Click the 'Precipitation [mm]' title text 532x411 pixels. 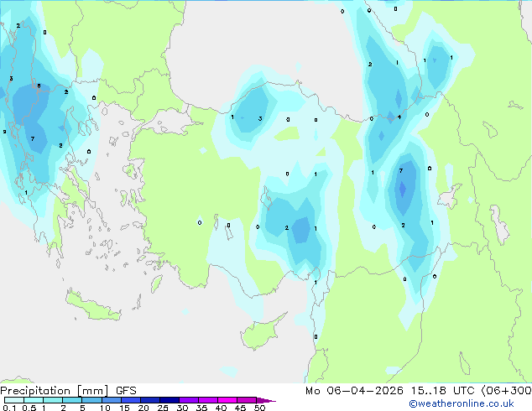(x=55, y=391)
